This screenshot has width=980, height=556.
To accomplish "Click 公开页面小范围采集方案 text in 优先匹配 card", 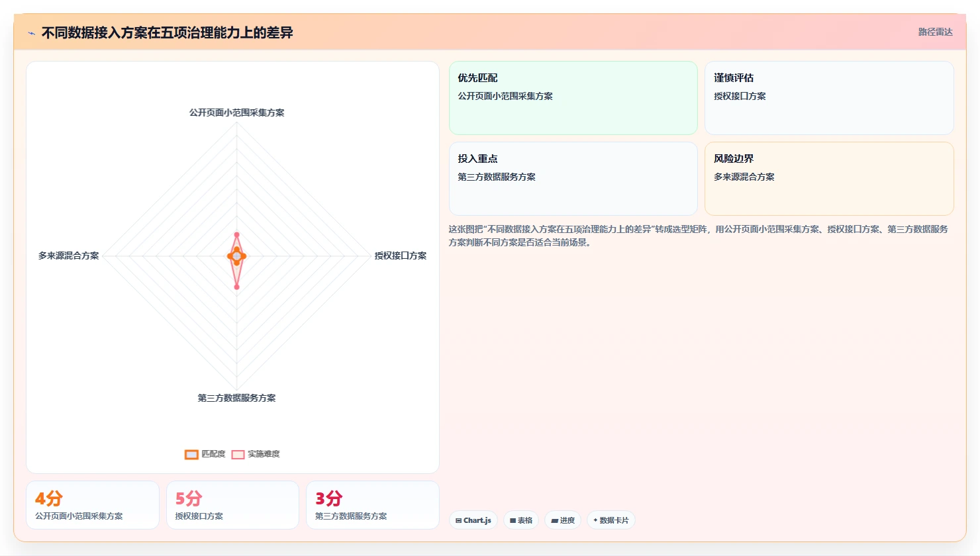I will [505, 96].
